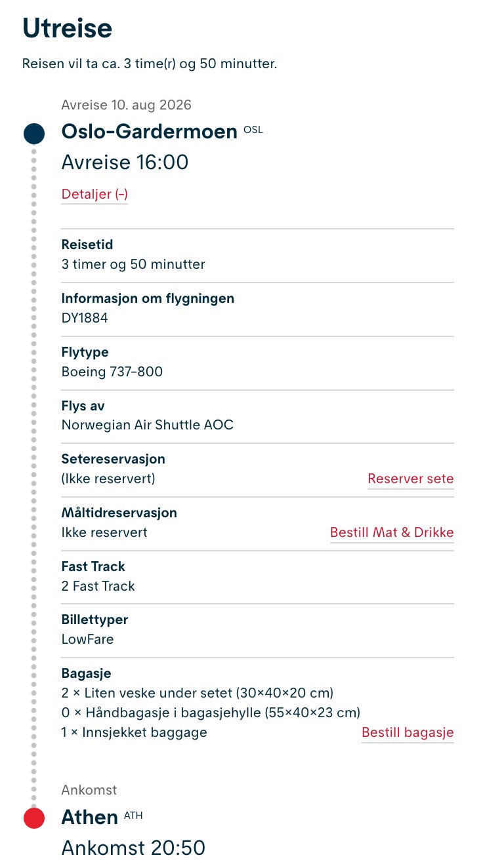Click Norwegian Air Shuttle AOC operator text
Screen dimensions: 483x868
point(148,425)
